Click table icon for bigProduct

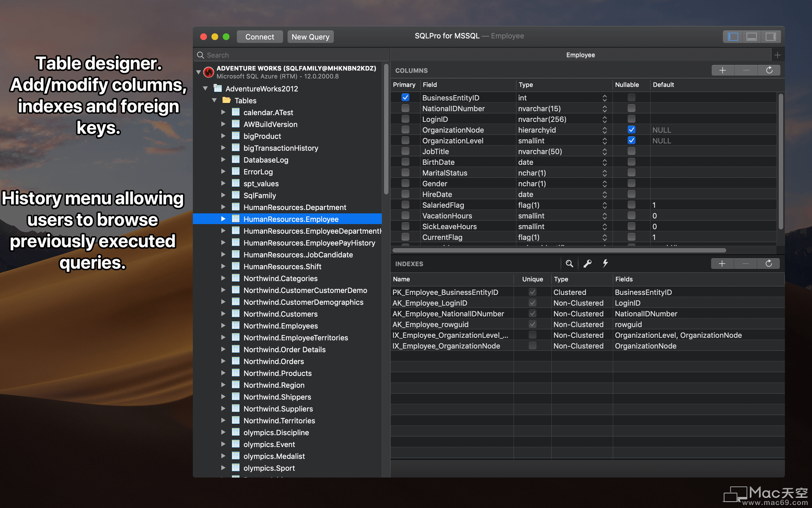(x=236, y=135)
